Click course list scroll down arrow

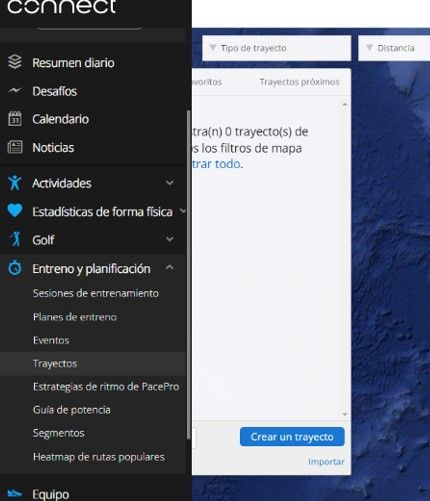point(345,414)
